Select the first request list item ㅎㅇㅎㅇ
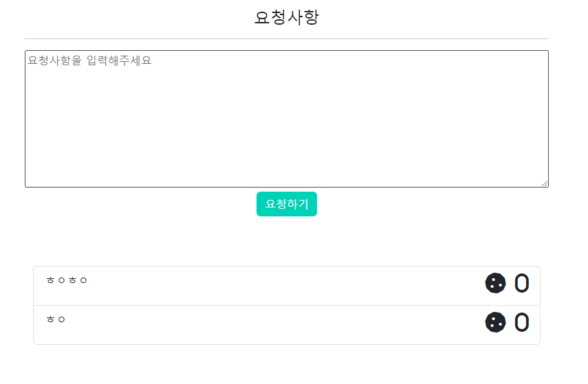The width and height of the screenshot is (588, 384). 287,286
